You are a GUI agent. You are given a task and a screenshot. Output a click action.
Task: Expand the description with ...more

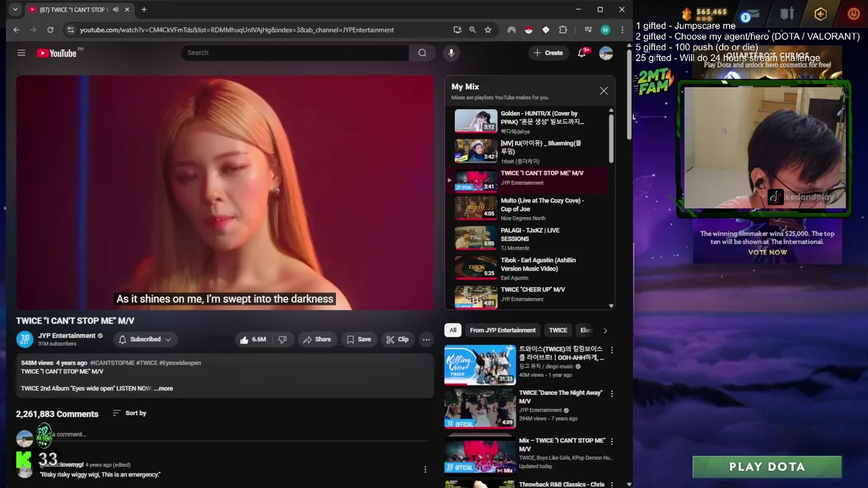tap(163, 389)
